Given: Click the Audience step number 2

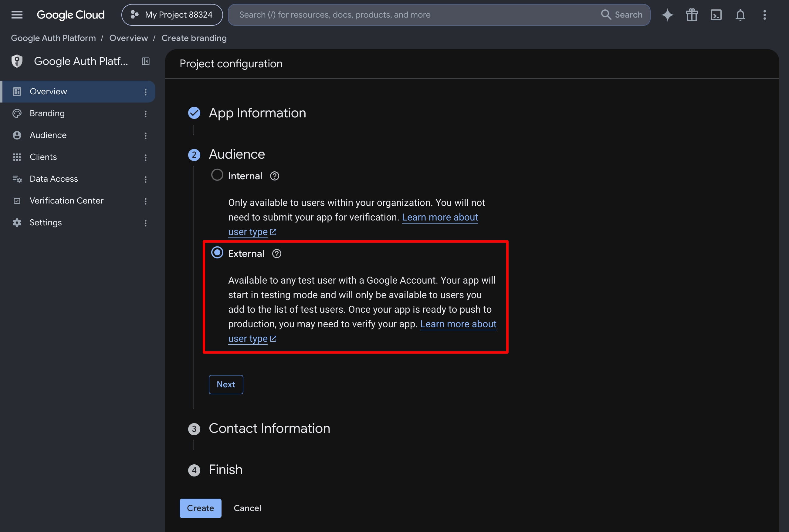Looking at the screenshot, I should pyautogui.click(x=194, y=155).
